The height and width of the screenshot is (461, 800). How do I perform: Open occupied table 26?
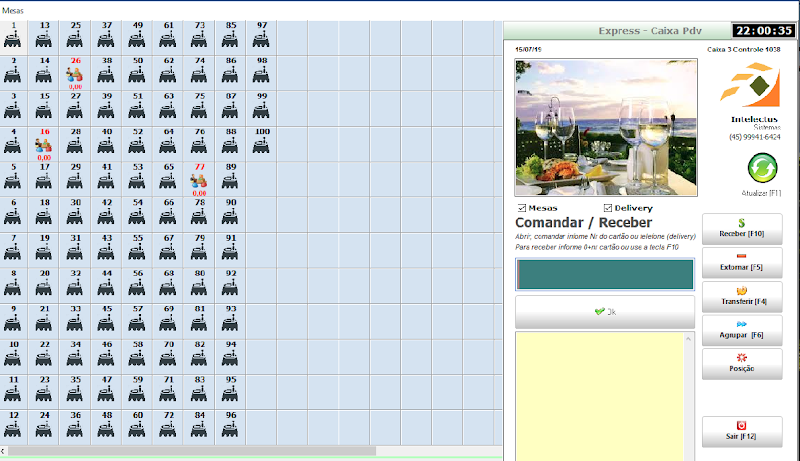[75, 73]
